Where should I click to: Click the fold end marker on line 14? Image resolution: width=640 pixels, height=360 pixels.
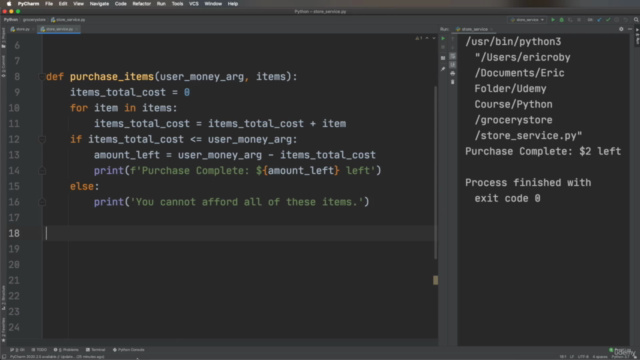tap(42, 171)
